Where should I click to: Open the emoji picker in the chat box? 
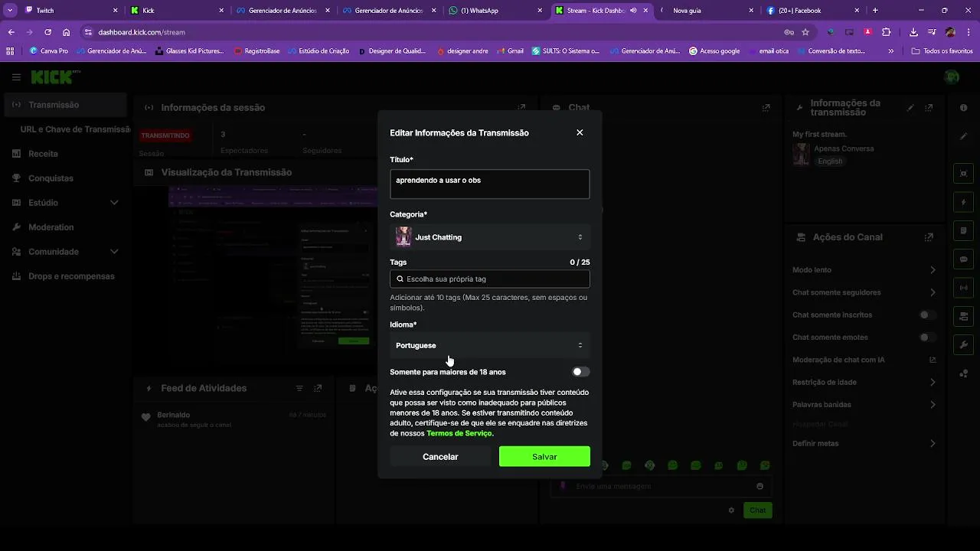(x=759, y=486)
